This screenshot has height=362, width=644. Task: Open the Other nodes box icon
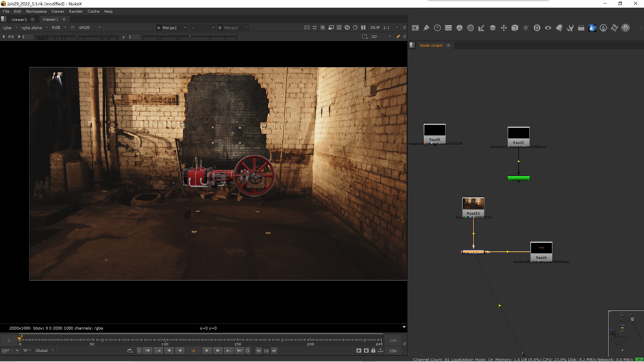tap(581, 28)
